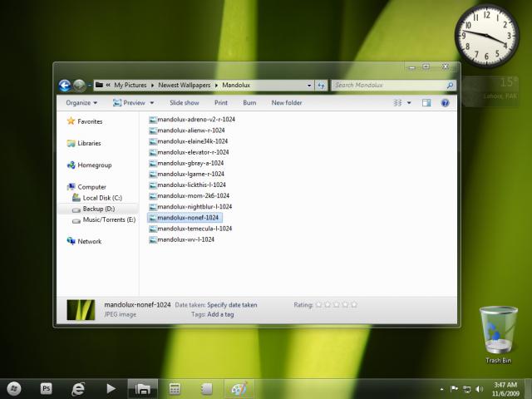Screen dimensions: 532x399
Task: Open the Start menu orb
Action: coord(13,389)
